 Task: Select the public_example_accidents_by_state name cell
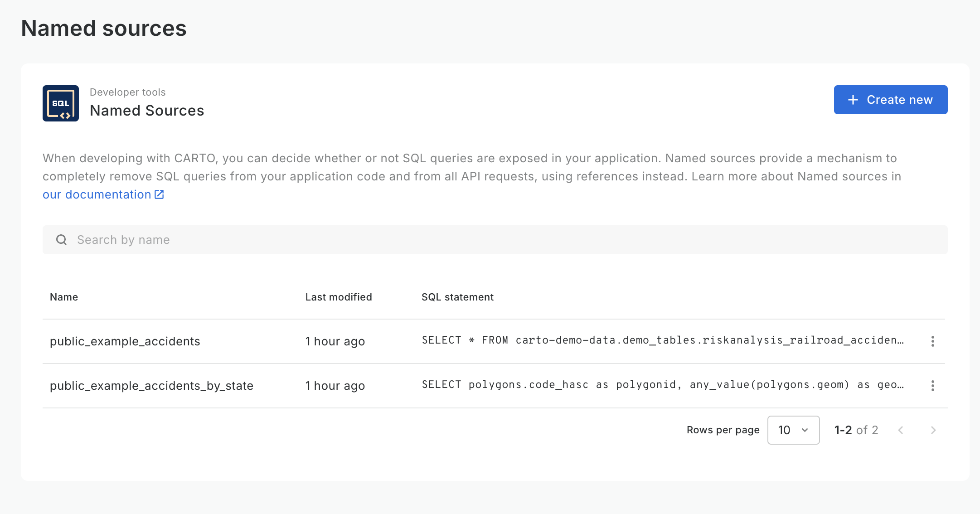151,386
